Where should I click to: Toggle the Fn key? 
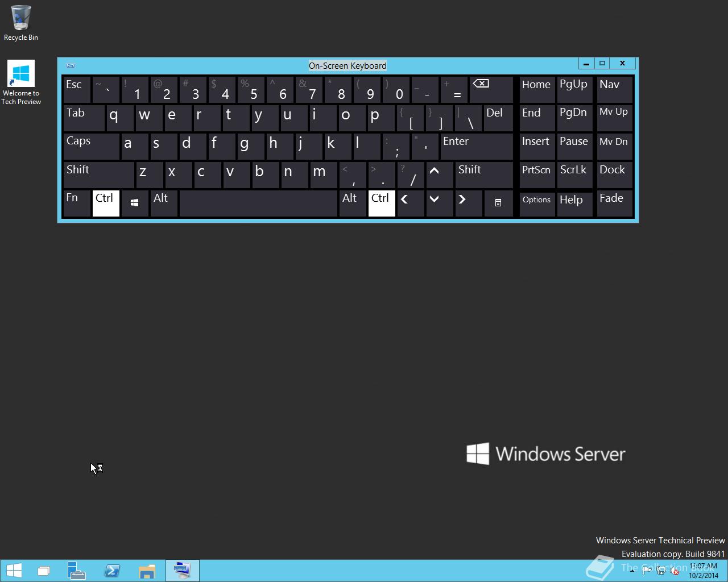click(77, 203)
